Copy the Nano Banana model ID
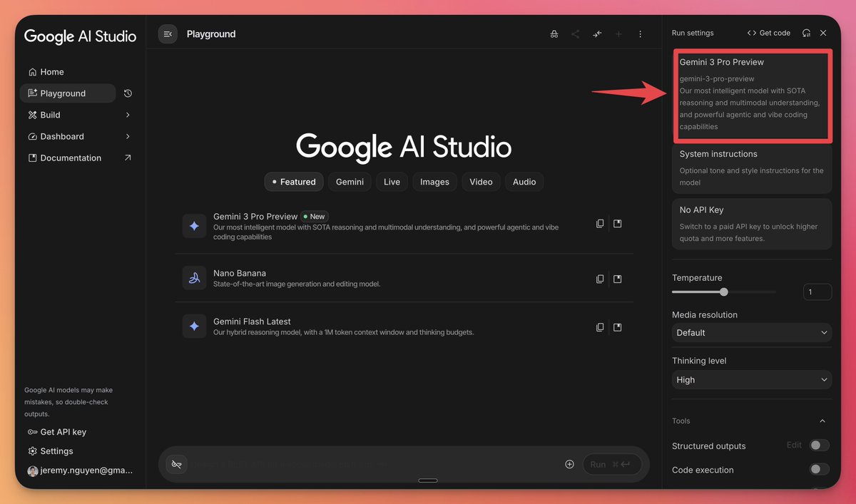The height and width of the screenshot is (504, 856). [x=600, y=279]
